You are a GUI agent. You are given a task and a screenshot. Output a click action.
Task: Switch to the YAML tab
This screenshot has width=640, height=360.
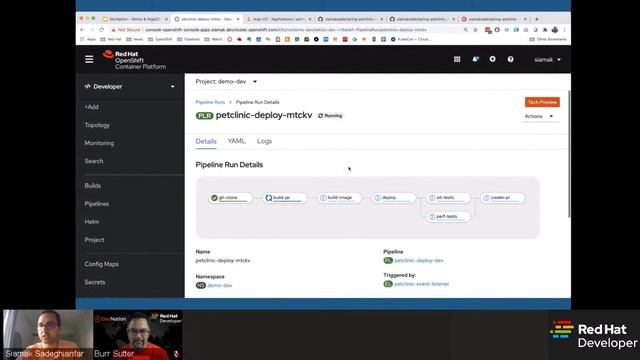[237, 141]
